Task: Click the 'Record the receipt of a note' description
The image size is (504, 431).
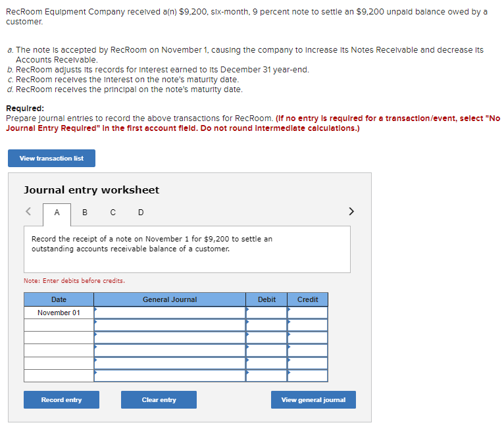Action: (x=152, y=244)
